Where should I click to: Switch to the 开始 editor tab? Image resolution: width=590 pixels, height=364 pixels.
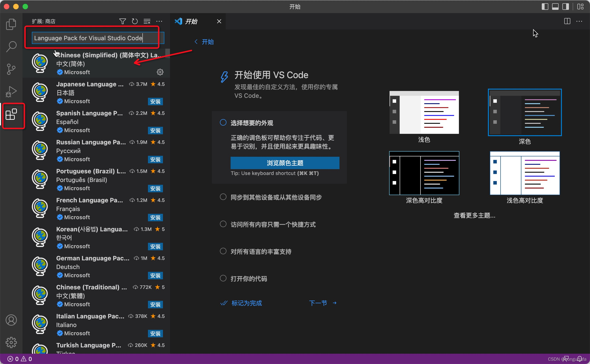pyautogui.click(x=191, y=22)
